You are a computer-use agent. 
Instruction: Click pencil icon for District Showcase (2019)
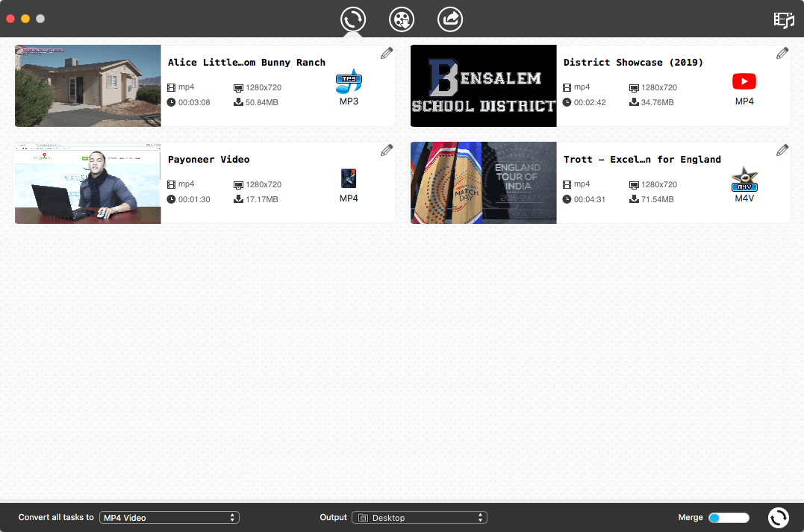pos(782,53)
